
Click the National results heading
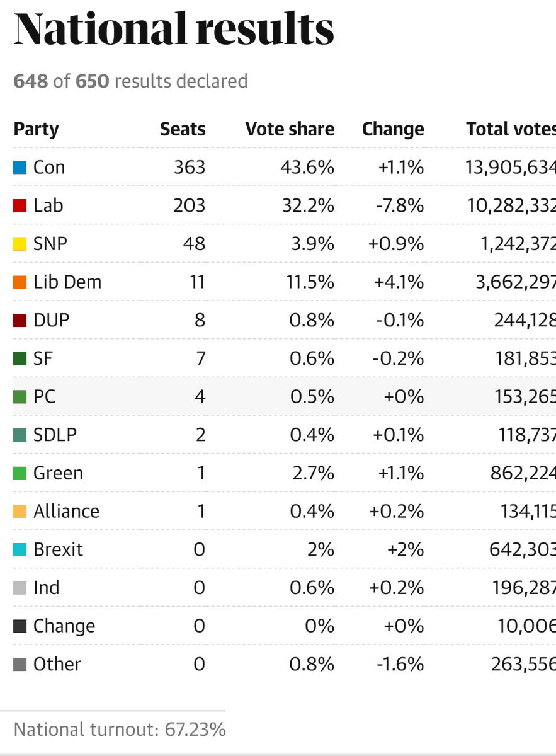(173, 28)
